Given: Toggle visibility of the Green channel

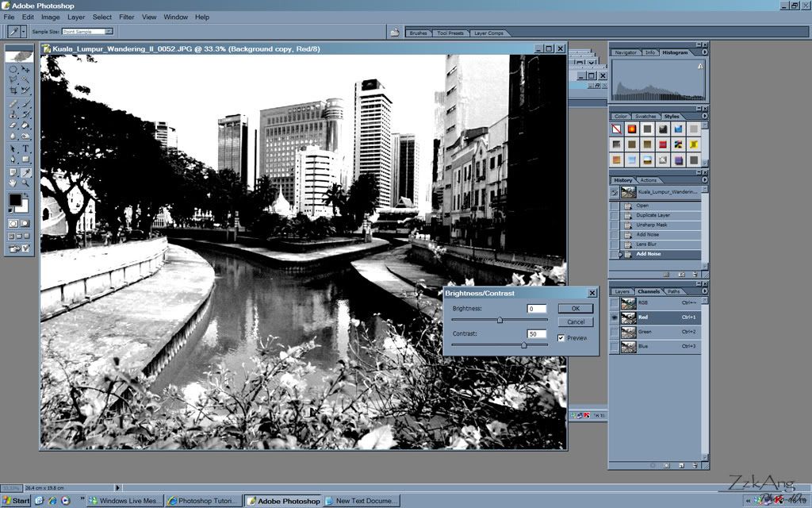Looking at the screenshot, I should tap(615, 332).
